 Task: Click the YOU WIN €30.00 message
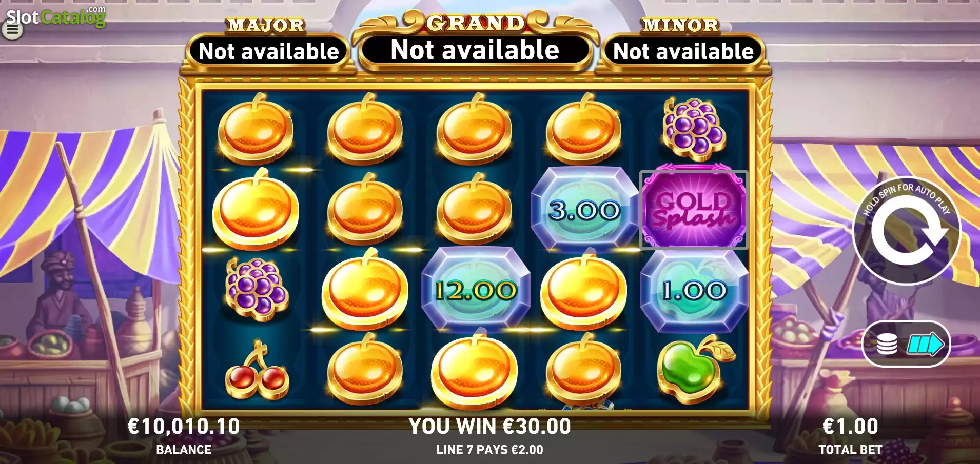tap(489, 427)
